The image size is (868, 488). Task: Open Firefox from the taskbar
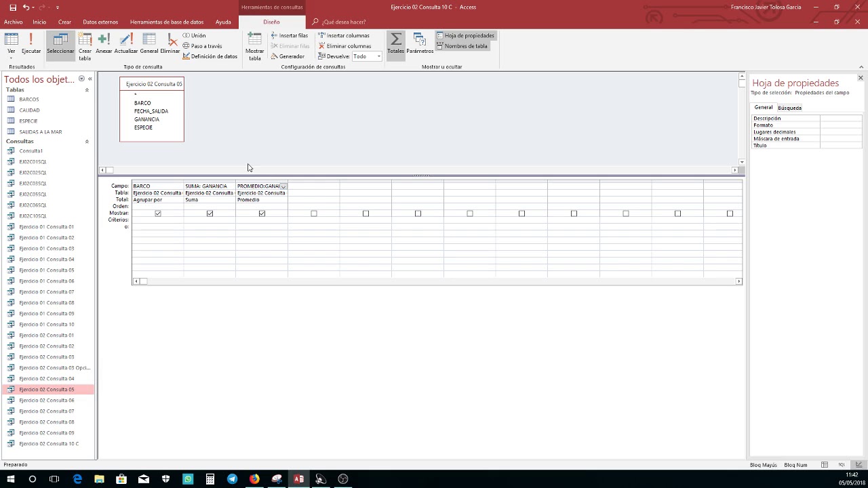click(x=254, y=479)
